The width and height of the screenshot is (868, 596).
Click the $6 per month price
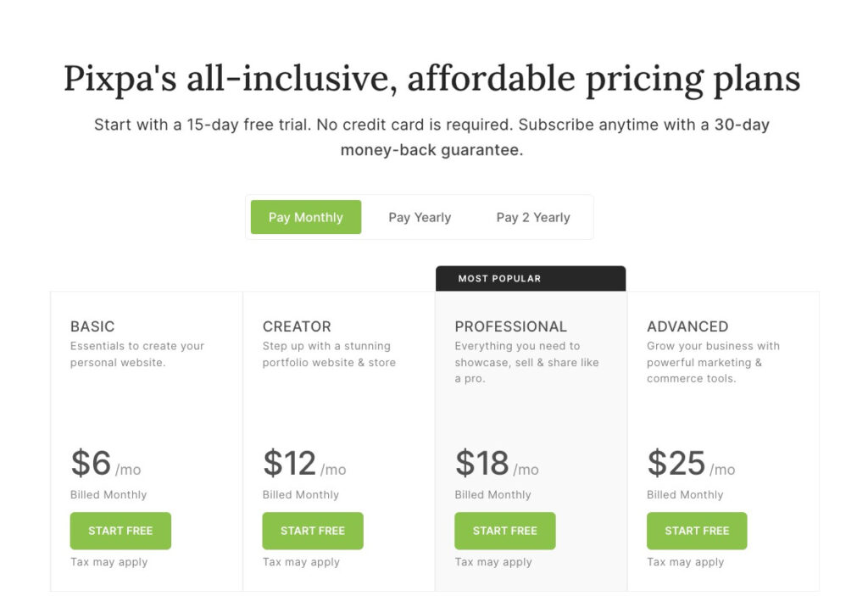pos(106,464)
